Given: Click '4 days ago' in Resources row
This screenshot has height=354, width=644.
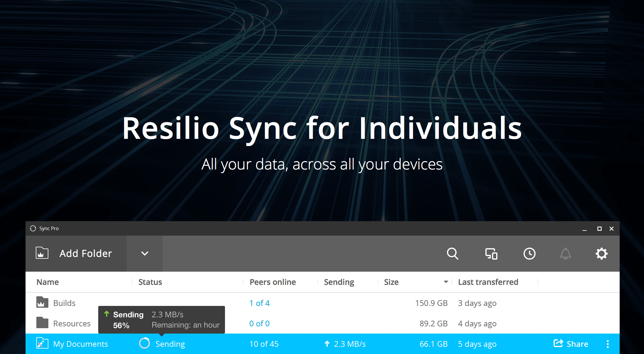Looking at the screenshot, I should (x=477, y=323).
